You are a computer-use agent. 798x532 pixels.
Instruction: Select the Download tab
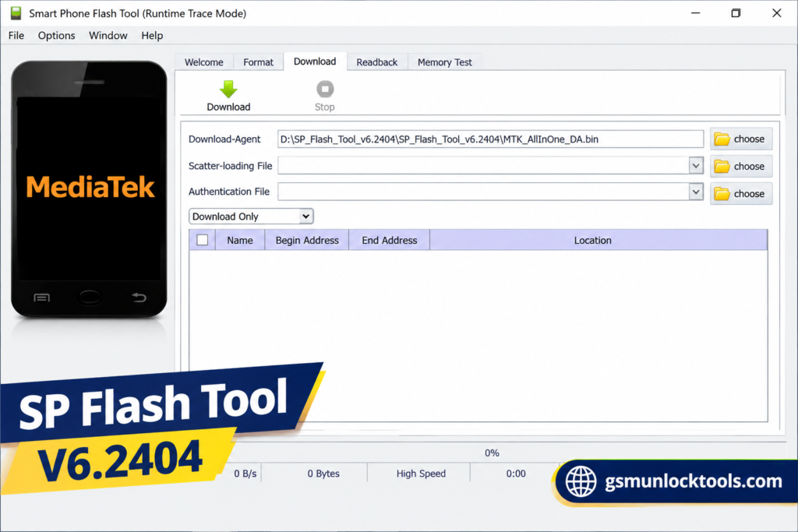[315, 62]
